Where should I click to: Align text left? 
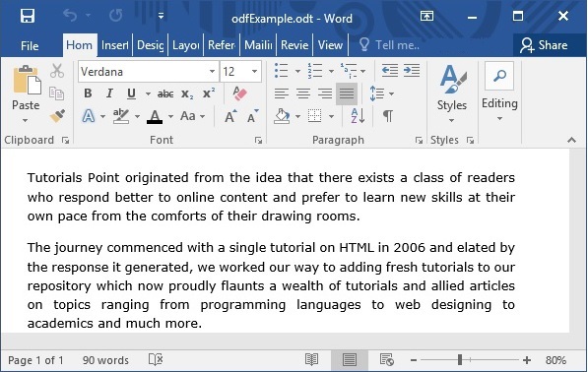pos(282,93)
